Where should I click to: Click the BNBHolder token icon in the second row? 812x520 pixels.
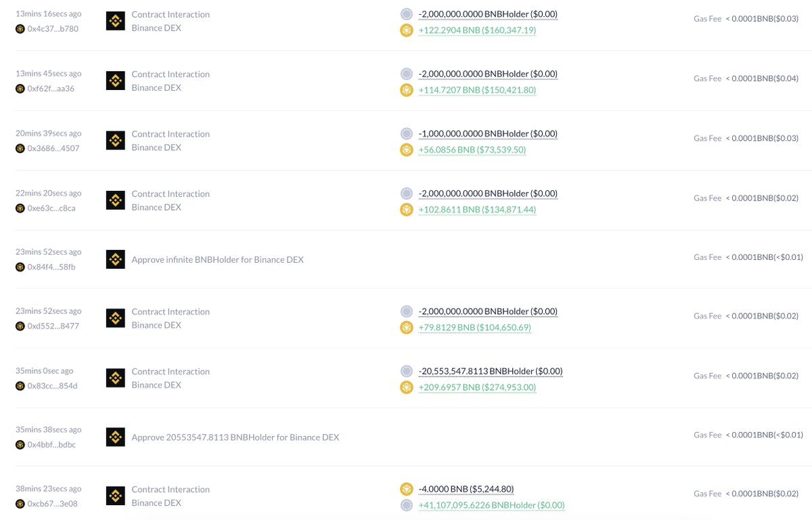[407, 72]
